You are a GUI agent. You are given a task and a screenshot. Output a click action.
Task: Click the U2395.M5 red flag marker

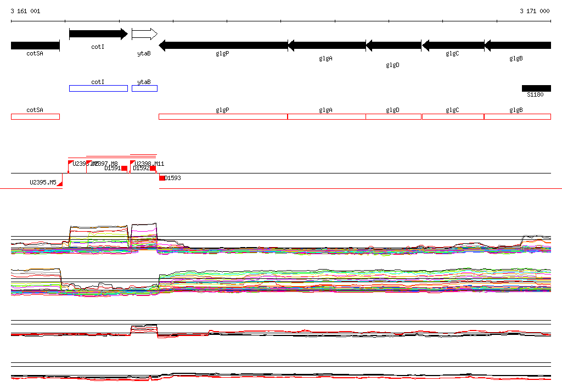tap(59, 183)
